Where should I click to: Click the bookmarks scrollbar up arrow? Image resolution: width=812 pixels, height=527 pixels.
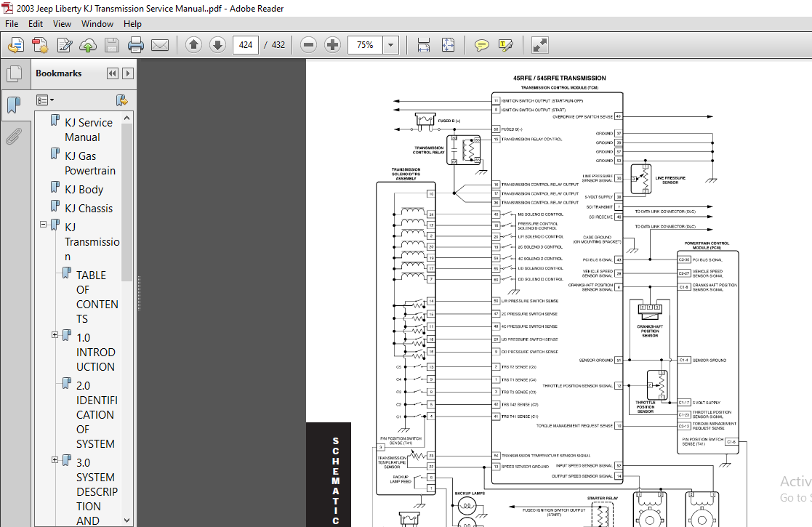[127, 118]
